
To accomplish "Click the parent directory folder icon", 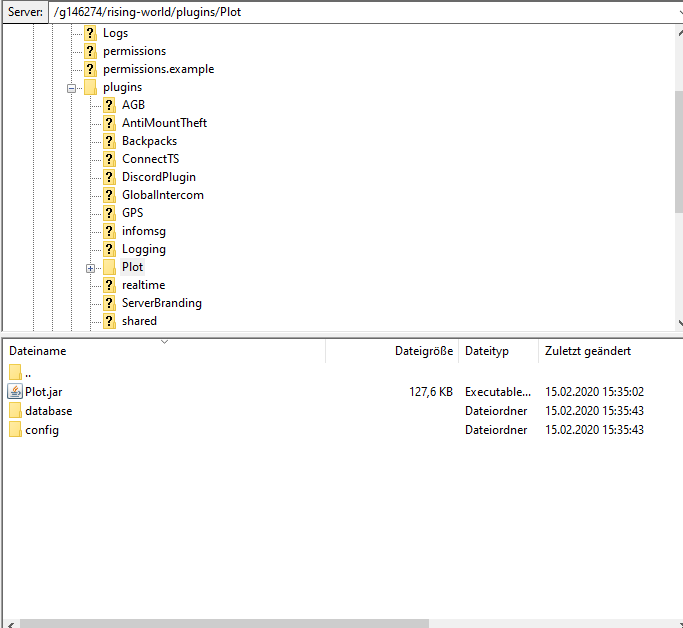I will 15,373.
